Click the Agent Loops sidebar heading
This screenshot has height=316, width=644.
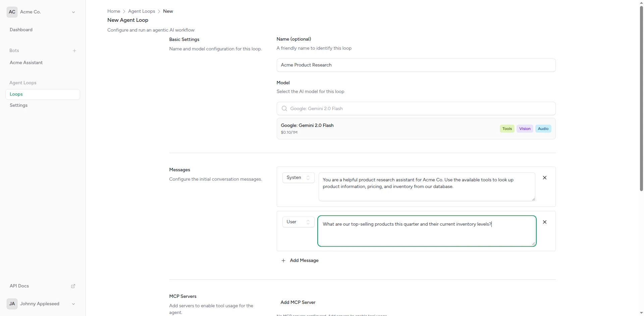[23, 83]
